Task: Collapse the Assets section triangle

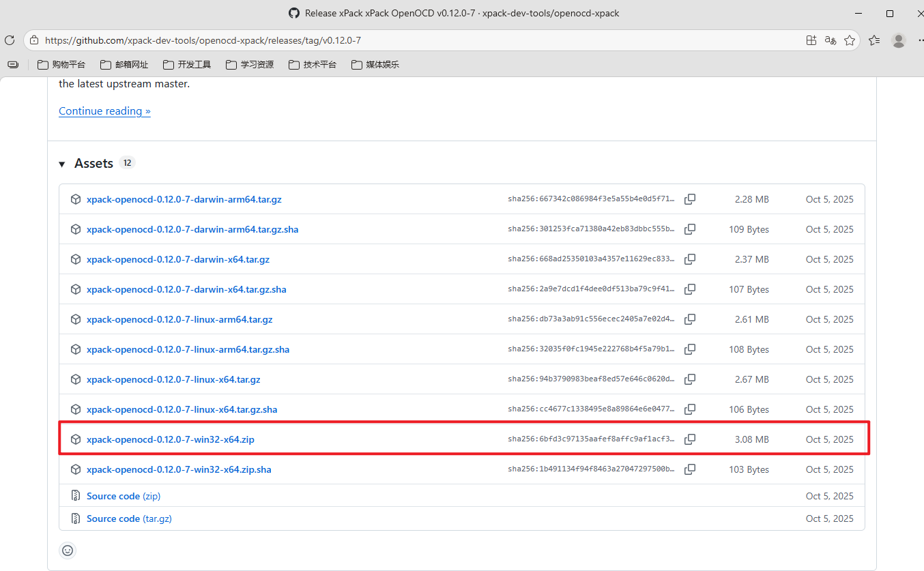Action: pyautogui.click(x=62, y=164)
